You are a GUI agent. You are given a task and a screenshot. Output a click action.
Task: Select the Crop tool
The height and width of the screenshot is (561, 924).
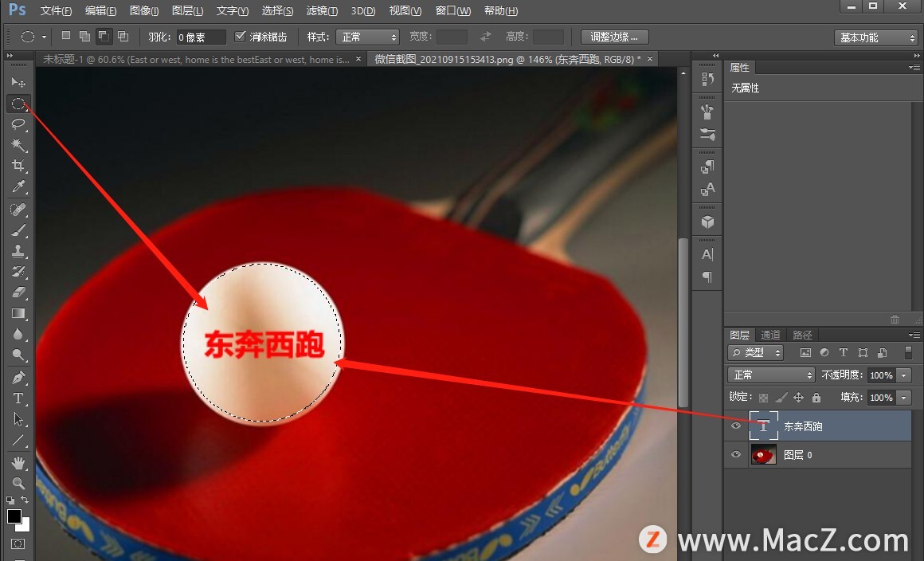[x=18, y=166]
